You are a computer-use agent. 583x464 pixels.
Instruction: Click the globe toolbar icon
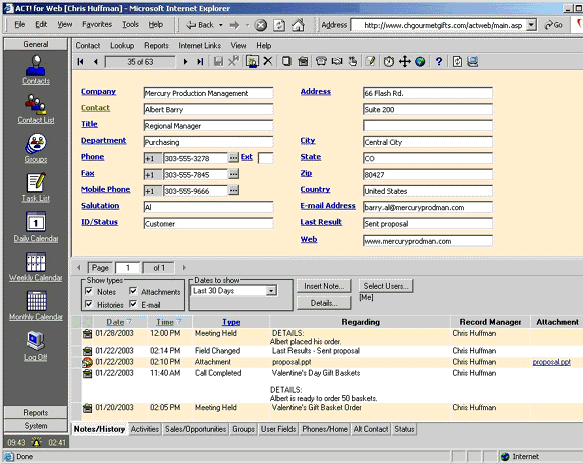(420, 62)
